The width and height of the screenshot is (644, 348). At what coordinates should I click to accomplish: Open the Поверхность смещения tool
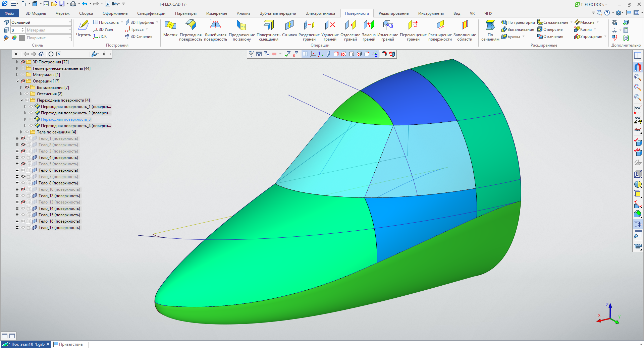[268, 30]
